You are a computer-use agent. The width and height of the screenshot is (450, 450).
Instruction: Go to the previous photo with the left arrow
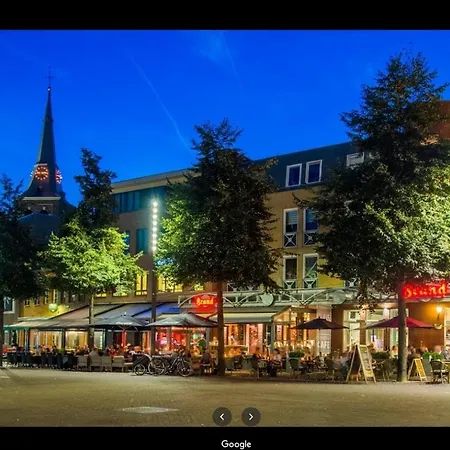[x=222, y=416]
